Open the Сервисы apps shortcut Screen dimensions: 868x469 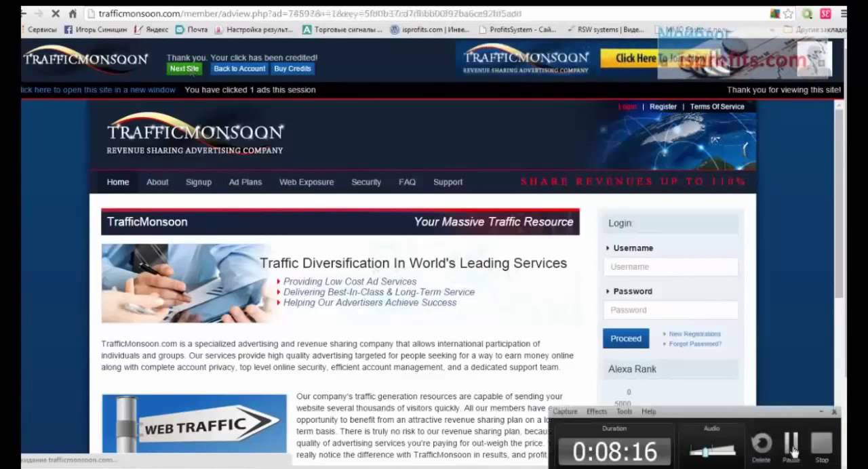click(x=39, y=30)
